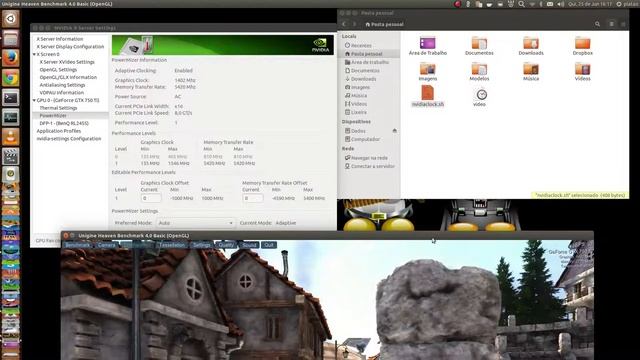Viewport: 640px width, 360px height.
Task: Eject the Dados device
Action: pyautogui.click(x=394, y=131)
